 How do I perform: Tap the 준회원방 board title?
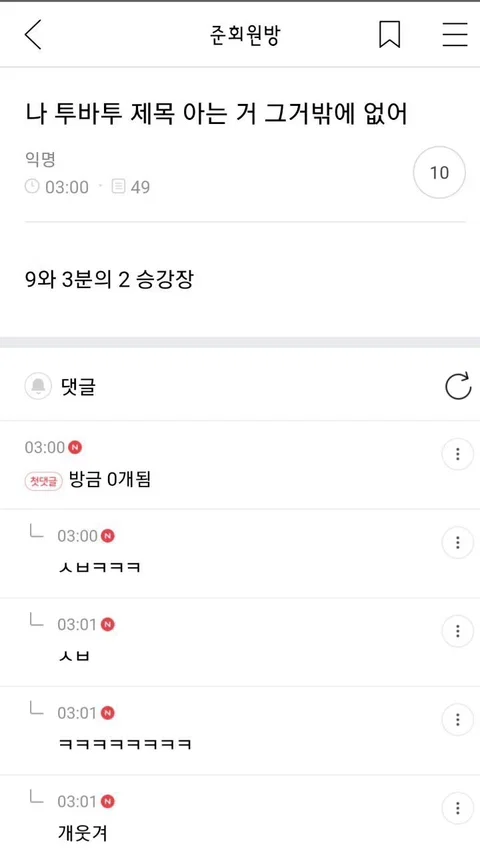(x=245, y=35)
